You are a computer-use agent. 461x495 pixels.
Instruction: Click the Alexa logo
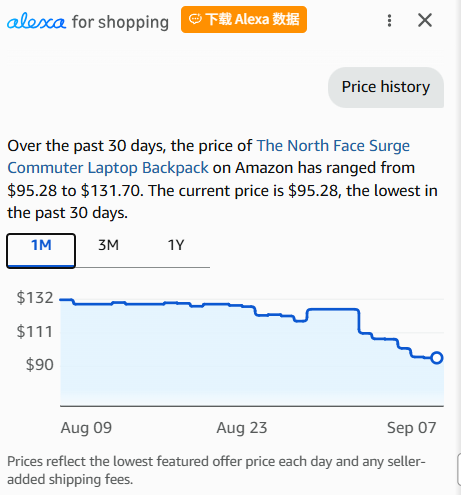tap(36, 21)
